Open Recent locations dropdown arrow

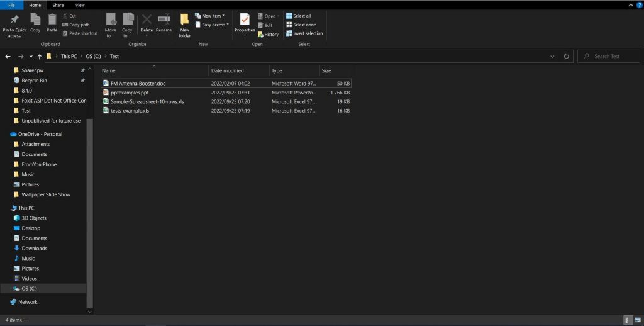click(x=31, y=56)
